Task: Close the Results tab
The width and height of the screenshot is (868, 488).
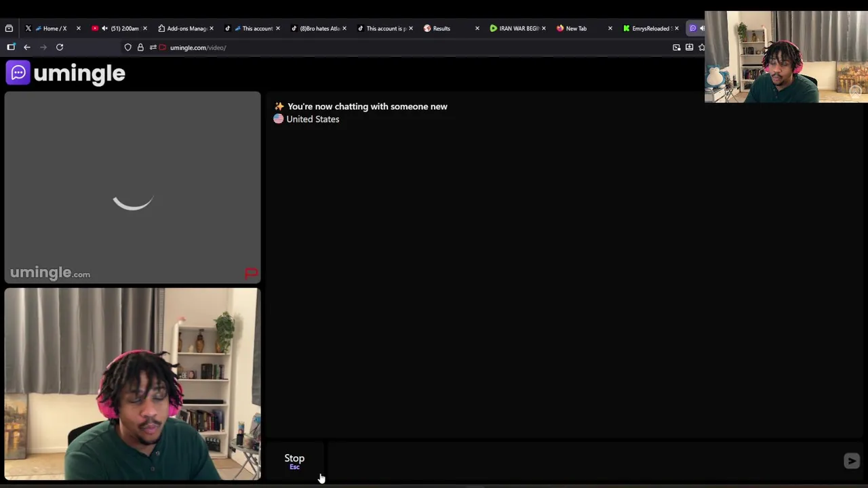Action: pos(477,28)
